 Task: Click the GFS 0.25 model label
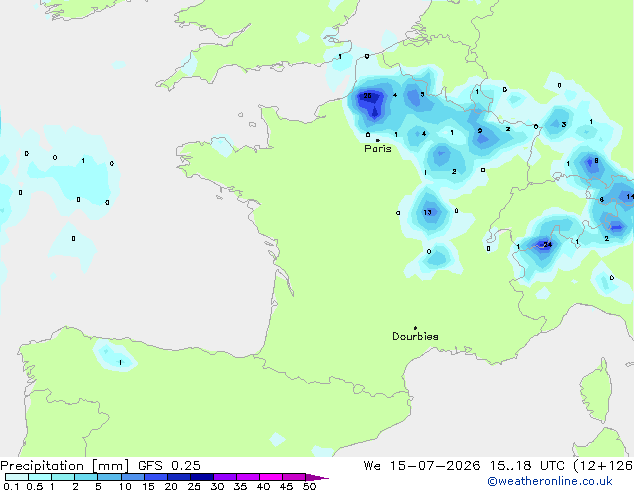point(169,466)
